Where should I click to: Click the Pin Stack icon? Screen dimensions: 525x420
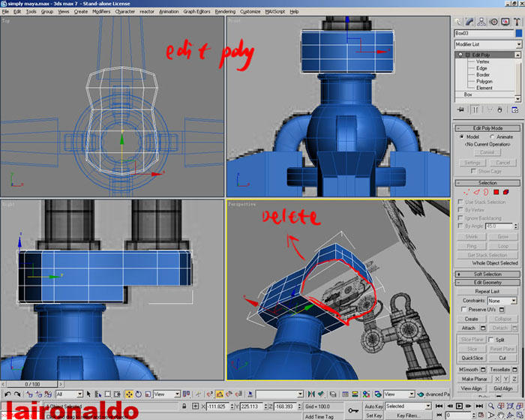pyautogui.click(x=460, y=109)
